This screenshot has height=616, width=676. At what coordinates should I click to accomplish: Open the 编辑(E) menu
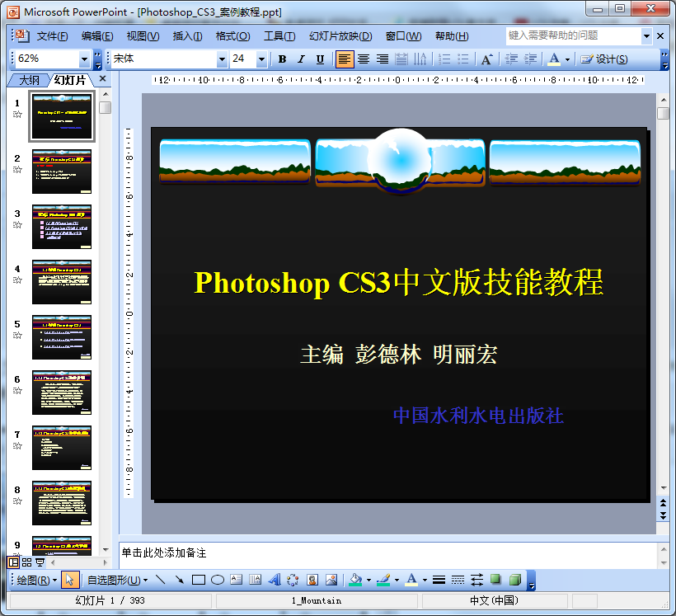[x=97, y=35]
